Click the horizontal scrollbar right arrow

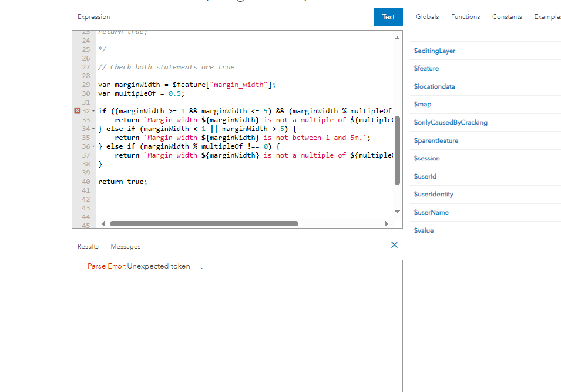[x=387, y=223]
